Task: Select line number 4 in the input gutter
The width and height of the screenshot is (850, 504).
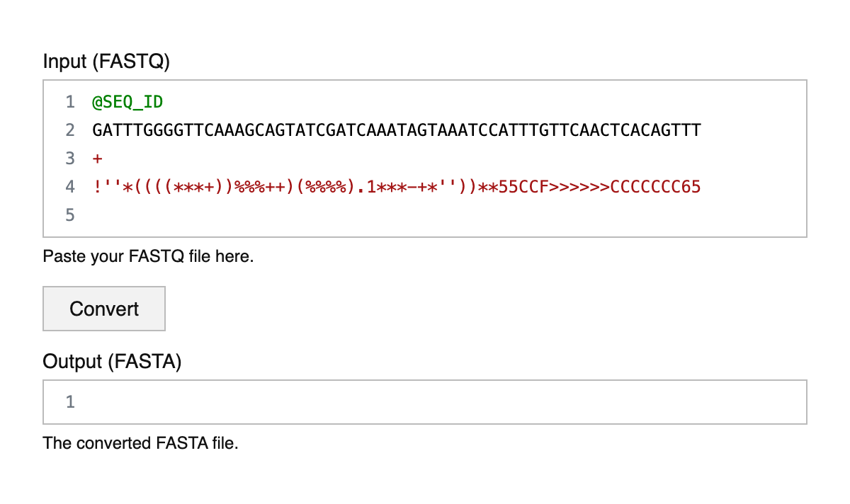Action: click(x=69, y=187)
